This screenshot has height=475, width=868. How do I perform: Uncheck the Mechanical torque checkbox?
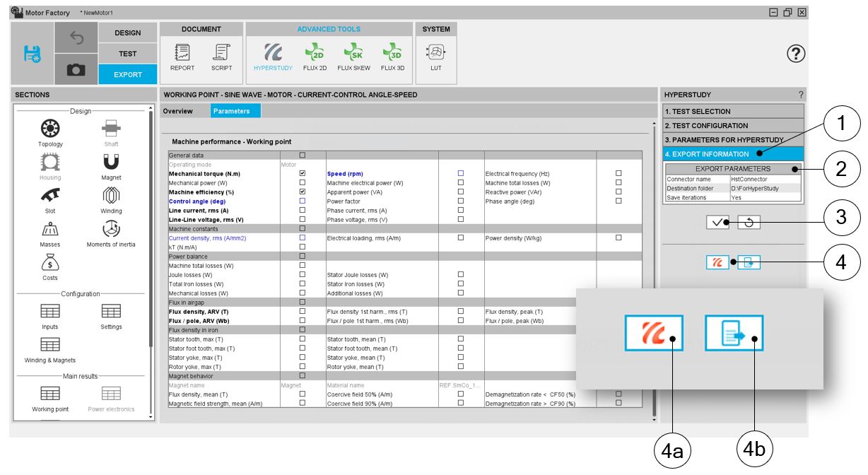tap(303, 173)
